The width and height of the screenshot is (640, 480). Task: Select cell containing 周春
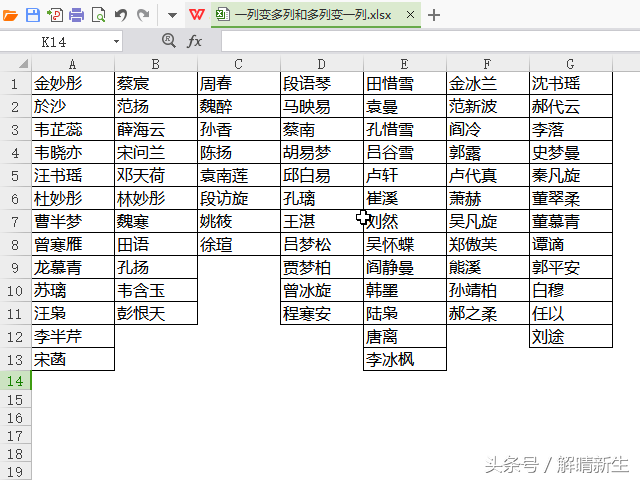pos(239,84)
